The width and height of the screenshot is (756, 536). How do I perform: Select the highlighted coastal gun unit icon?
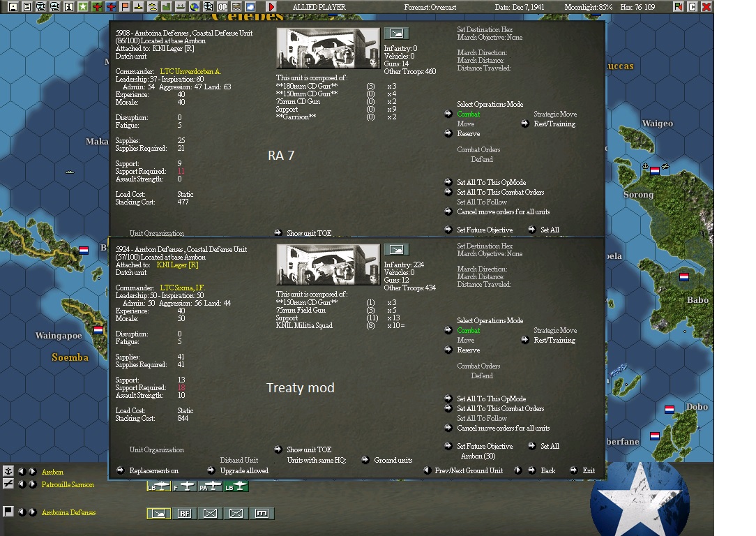tap(158, 514)
